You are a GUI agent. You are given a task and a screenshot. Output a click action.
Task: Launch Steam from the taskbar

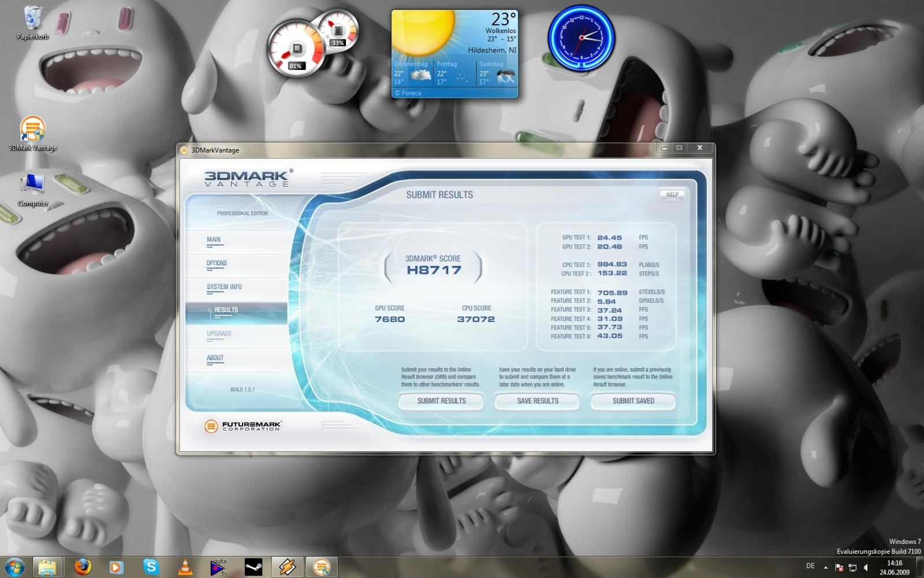tap(253, 567)
